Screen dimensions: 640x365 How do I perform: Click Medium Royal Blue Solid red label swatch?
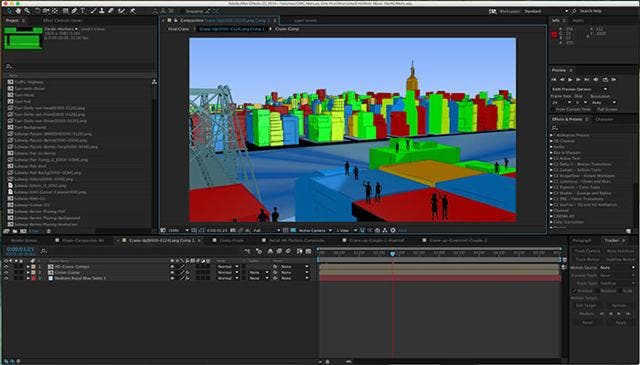coord(33,278)
